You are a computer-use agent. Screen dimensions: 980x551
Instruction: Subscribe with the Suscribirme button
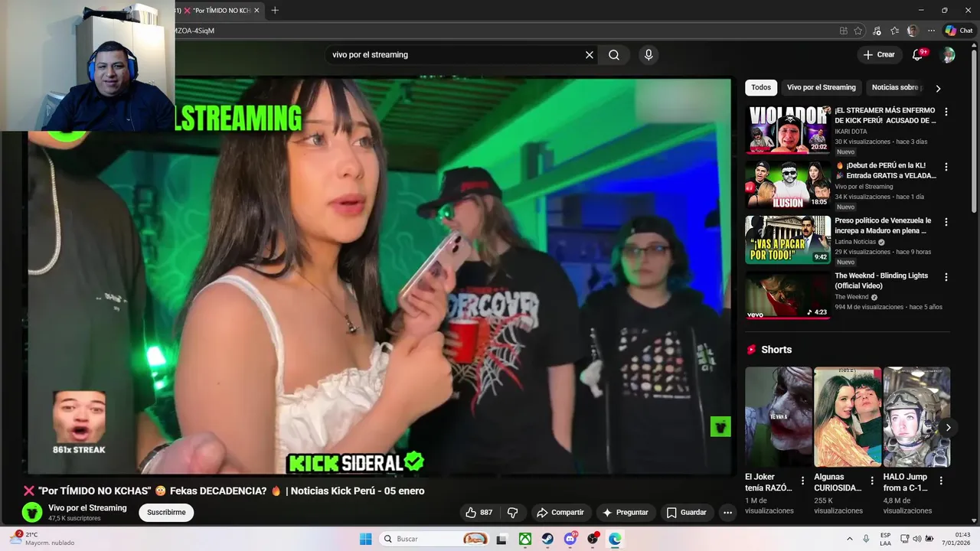coord(166,512)
